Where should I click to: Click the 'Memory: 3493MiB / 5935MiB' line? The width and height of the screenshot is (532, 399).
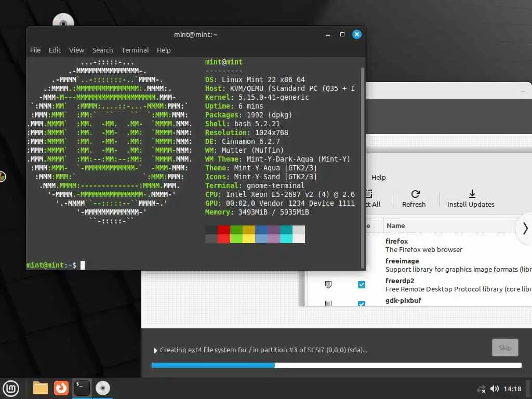point(257,212)
